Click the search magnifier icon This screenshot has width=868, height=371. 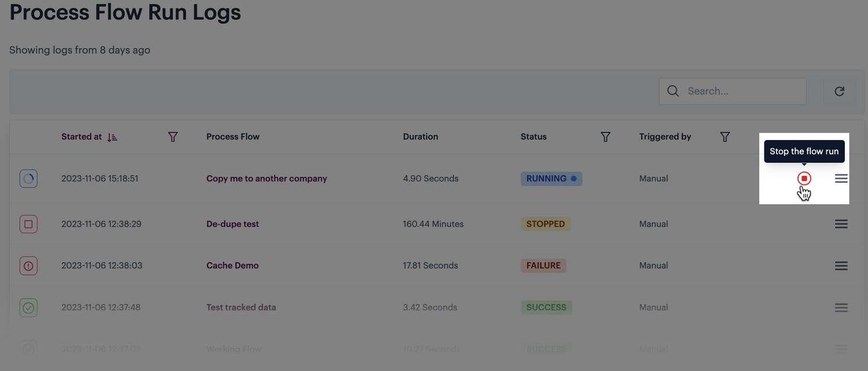[672, 91]
